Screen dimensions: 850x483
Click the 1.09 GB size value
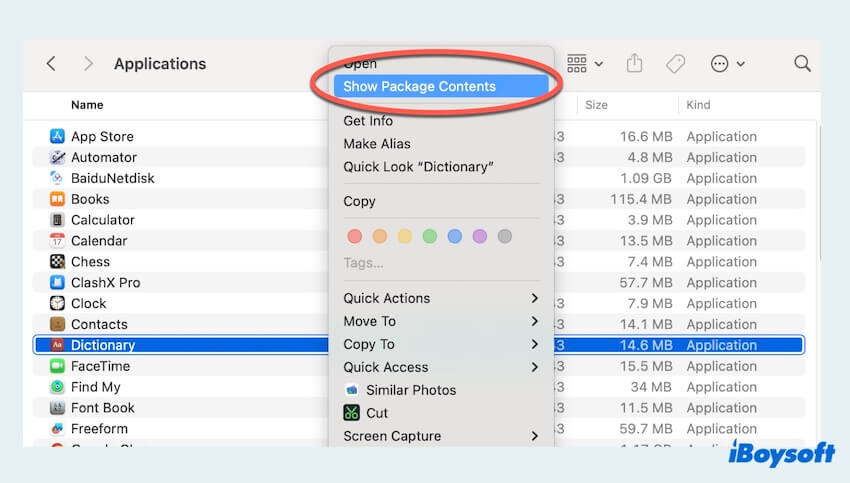click(646, 178)
